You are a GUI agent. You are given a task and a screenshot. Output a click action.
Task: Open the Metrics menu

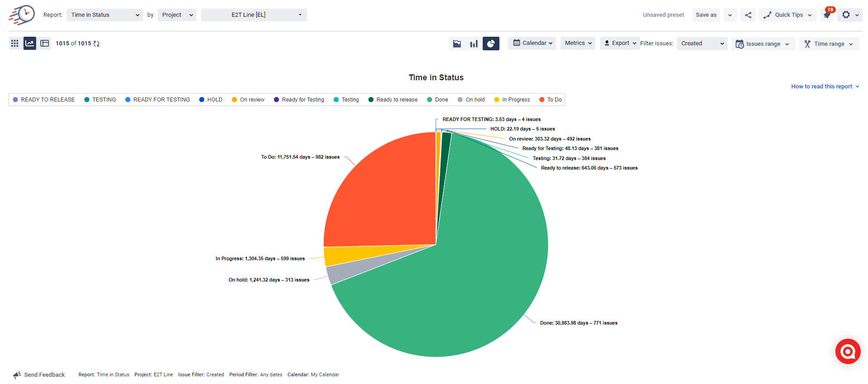click(578, 43)
